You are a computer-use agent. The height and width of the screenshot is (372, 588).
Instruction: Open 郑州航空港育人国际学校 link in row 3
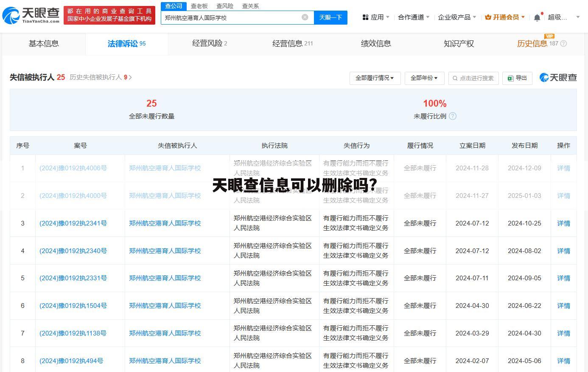click(x=165, y=223)
